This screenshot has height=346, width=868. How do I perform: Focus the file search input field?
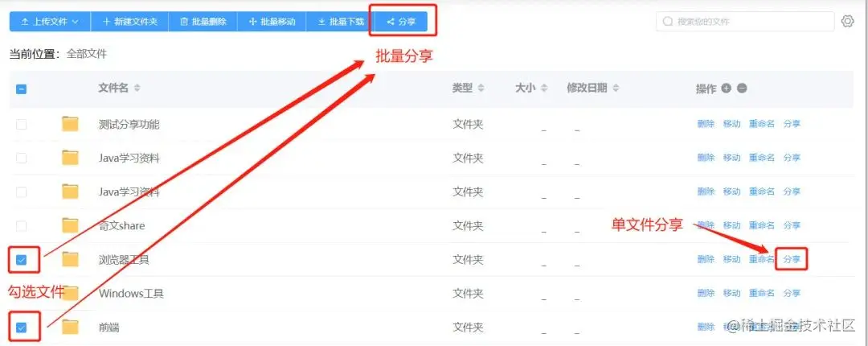745,22
